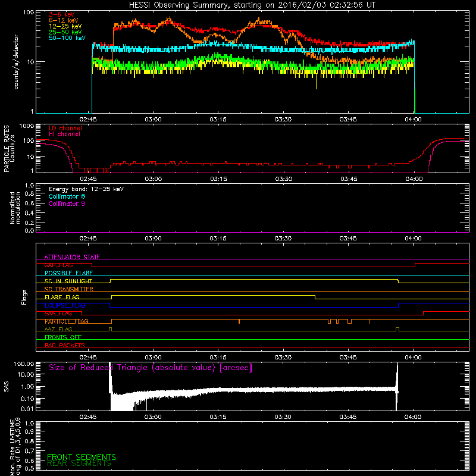
Task: Select the 'FRONT SEGMENTS' legend label
Action: [x=82, y=457]
